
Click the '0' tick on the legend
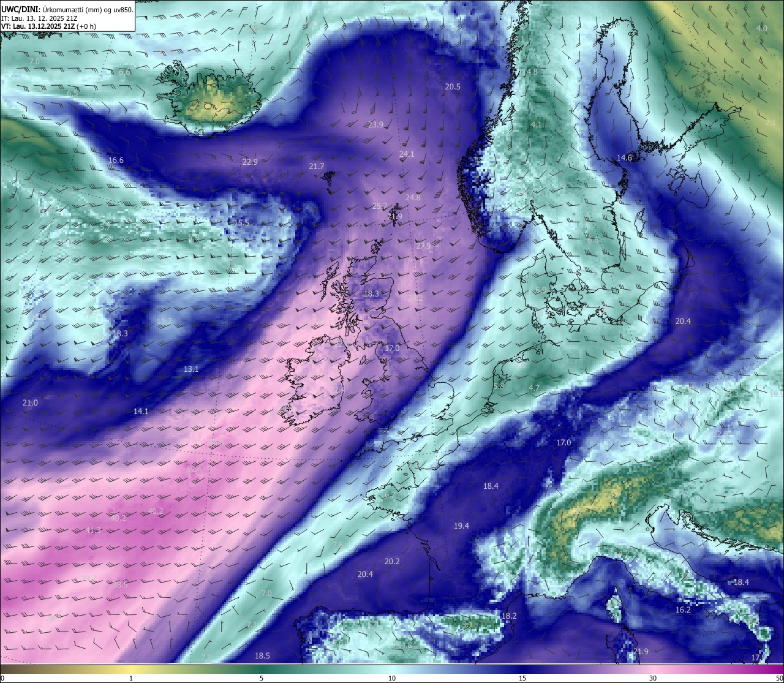click(x=2, y=678)
